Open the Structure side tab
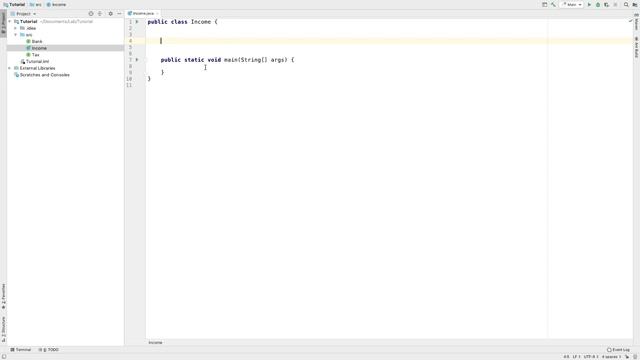The height and width of the screenshot is (360, 640). (x=3, y=329)
